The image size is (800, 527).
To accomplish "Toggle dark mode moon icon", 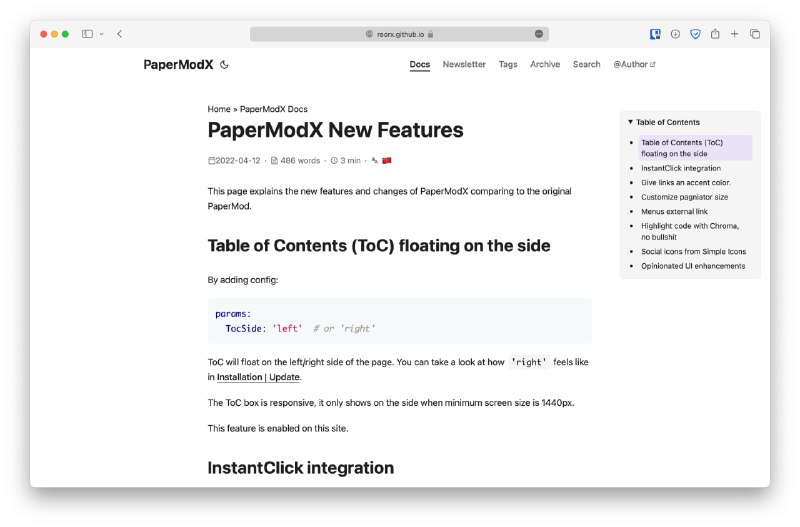I will click(224, 65).
